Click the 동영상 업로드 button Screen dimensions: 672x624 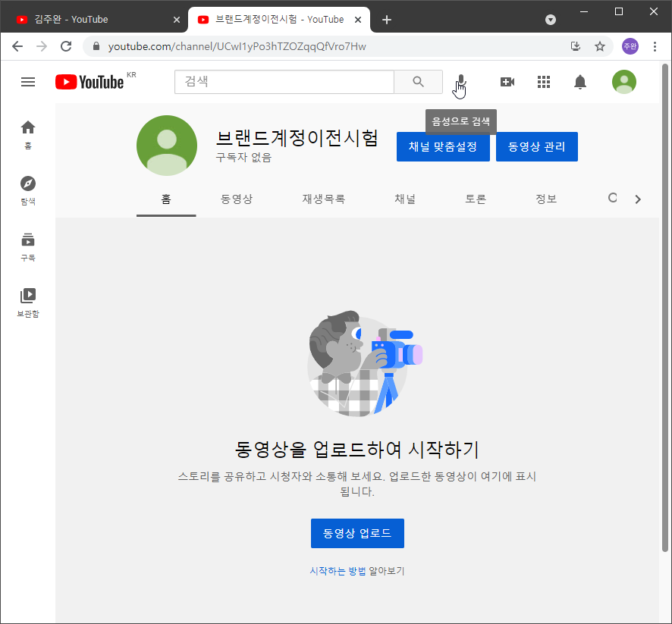357,533
